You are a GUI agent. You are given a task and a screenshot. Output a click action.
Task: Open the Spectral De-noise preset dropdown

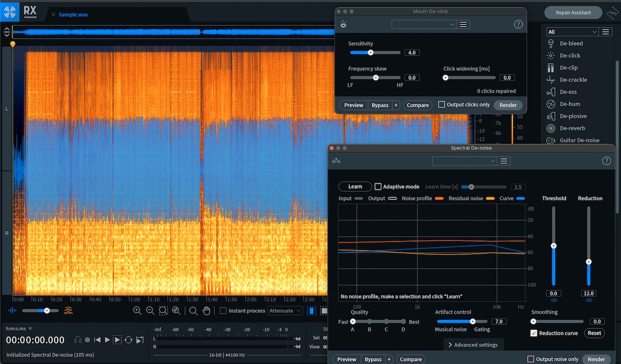click(x=464, y=161)
